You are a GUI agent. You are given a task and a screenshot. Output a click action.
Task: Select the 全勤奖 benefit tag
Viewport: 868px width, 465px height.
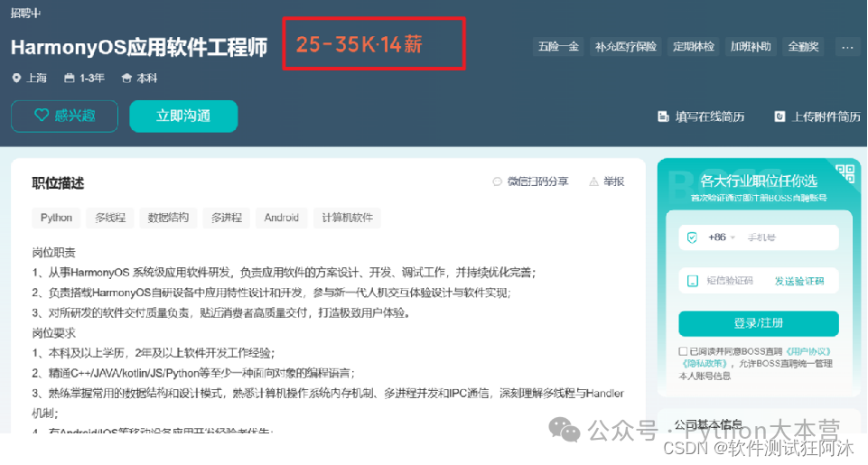[803, 47]
